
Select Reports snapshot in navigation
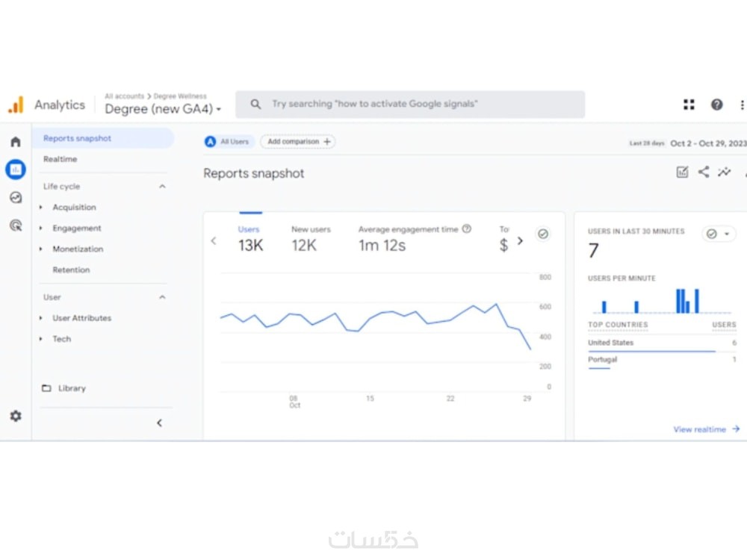pos(103,138)
